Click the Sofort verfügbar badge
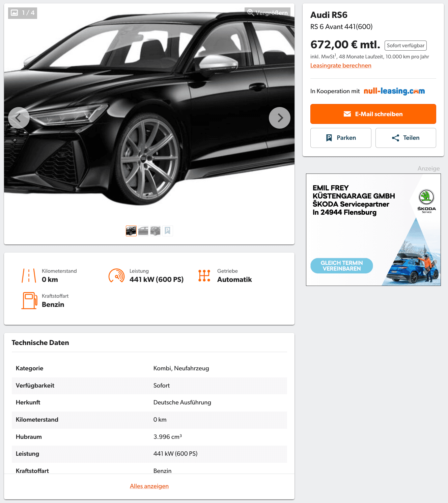 coord(405,46)
